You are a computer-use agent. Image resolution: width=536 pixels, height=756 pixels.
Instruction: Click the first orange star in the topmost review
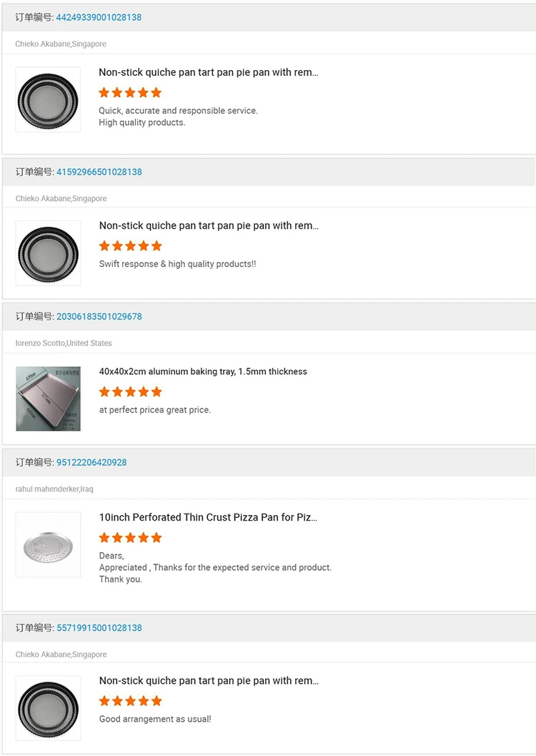click(104, 92)
